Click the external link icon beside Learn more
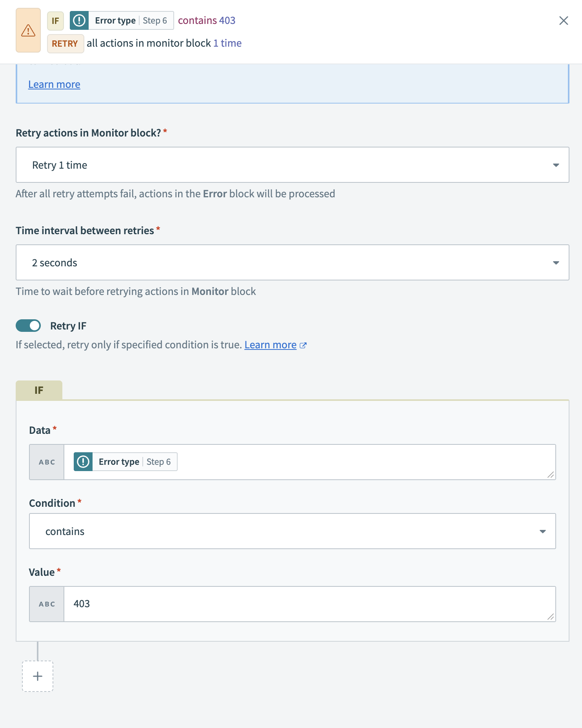Image resolution: width=582 pixels, height=728 pixels. [303, 345]
